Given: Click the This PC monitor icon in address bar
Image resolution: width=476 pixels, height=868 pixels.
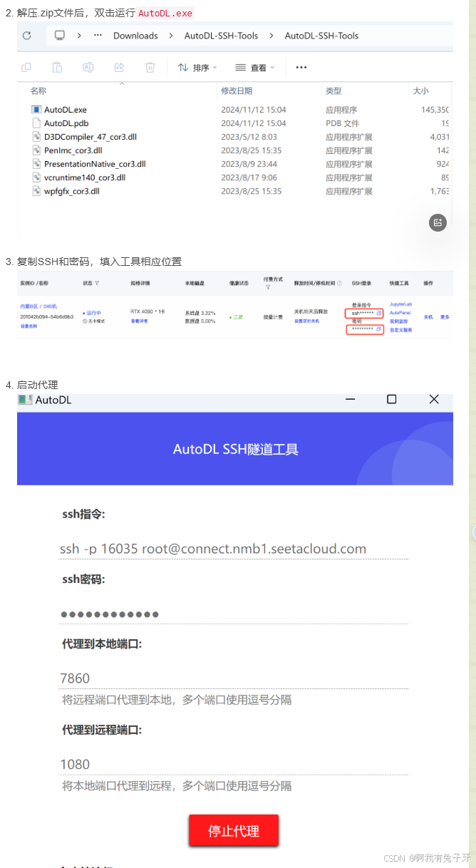Looking at the screenshot, I should pos(60,36).
